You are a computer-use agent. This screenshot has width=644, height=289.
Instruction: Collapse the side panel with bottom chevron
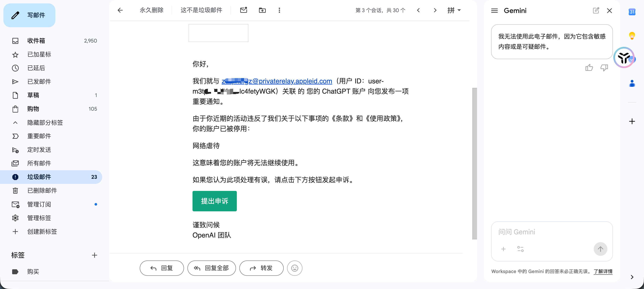click(632, 277)
